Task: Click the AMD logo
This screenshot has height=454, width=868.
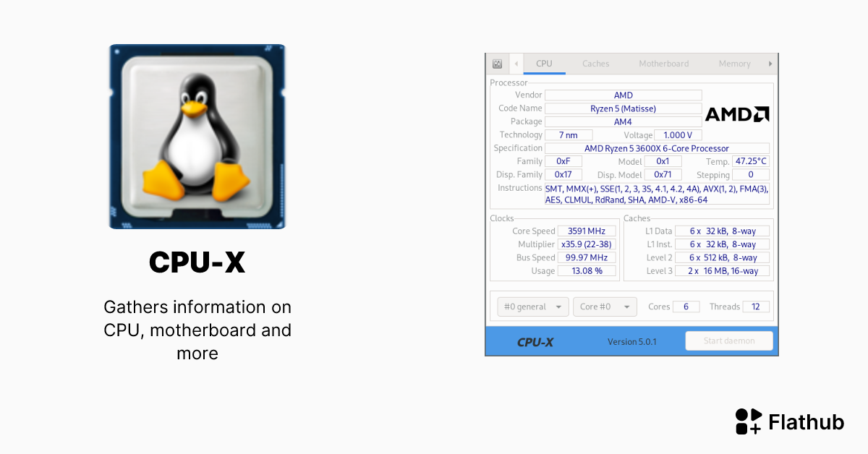Action: (x=736, y=113)
